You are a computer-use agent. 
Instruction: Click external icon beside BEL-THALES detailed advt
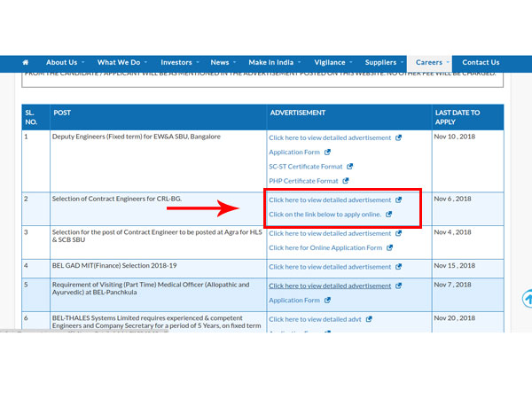pos(369,319)
